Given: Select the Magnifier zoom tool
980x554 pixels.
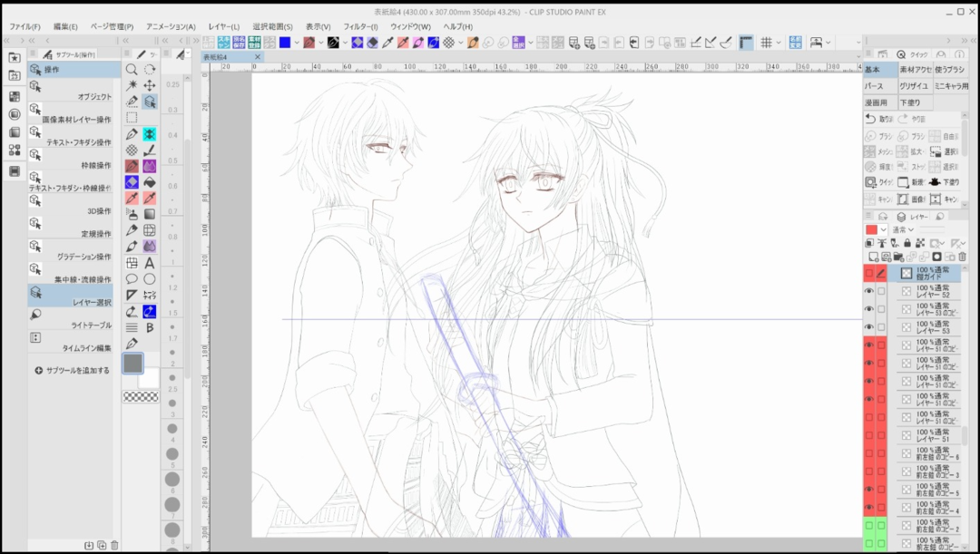Looking at the screenshot, I should [x=132, y=69].
